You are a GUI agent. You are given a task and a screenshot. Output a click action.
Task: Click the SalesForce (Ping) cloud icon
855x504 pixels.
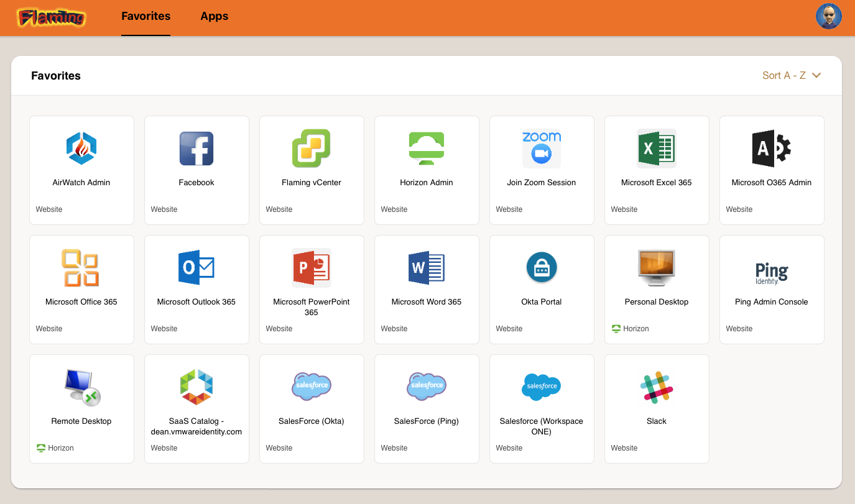(x=427, y=386)
